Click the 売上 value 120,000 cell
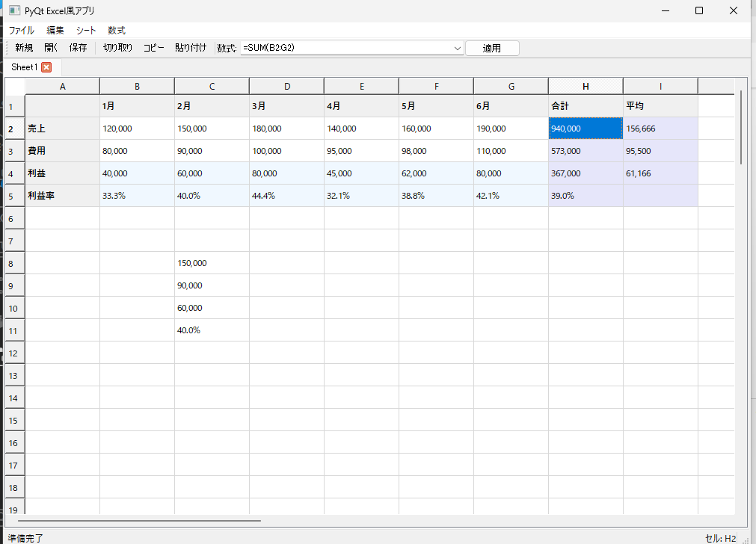756x544 pixels. tap(137, 129)
